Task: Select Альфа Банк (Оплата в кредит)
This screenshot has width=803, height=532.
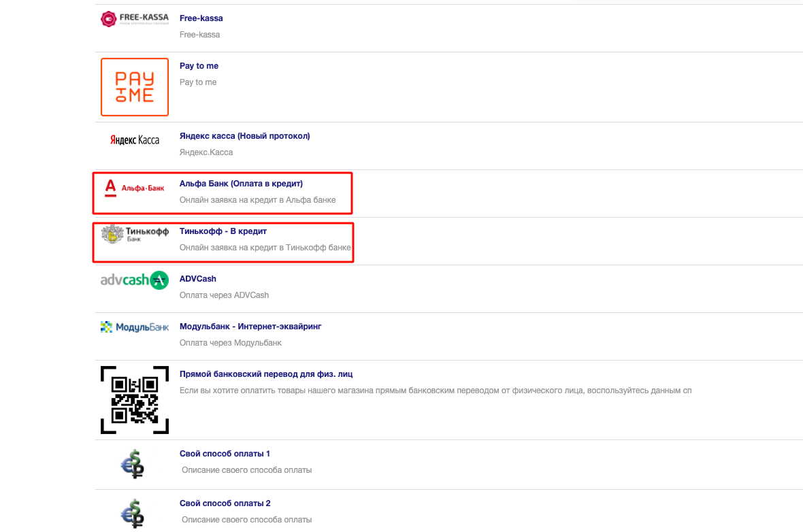Action: click(241, 184)
